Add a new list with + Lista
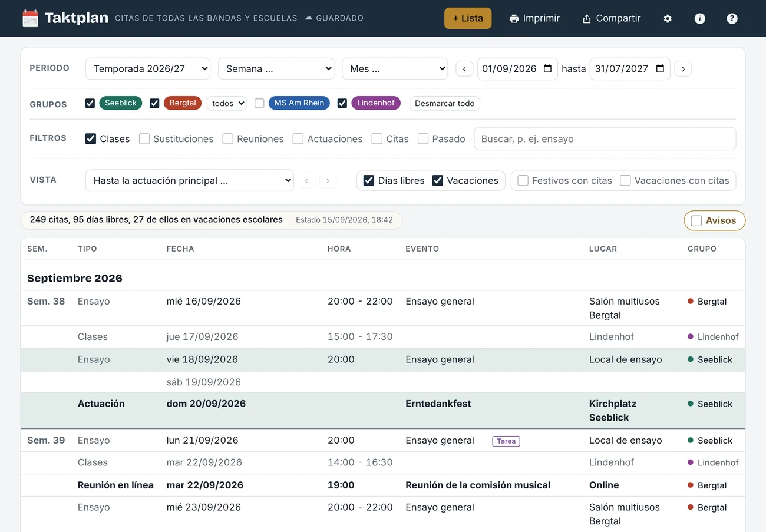This screenshot has height=532, width=766. [x=468, y=18]
